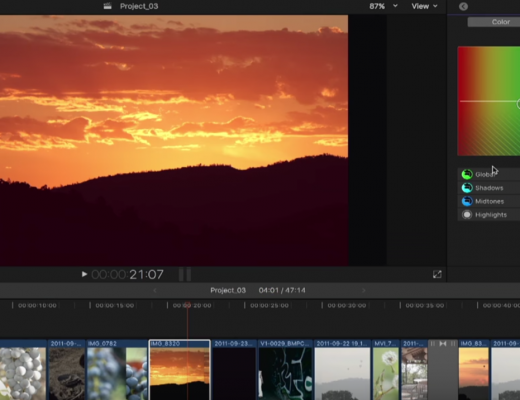Click the color board horizontal midline

pyautogui.click(x=489, y=101)
